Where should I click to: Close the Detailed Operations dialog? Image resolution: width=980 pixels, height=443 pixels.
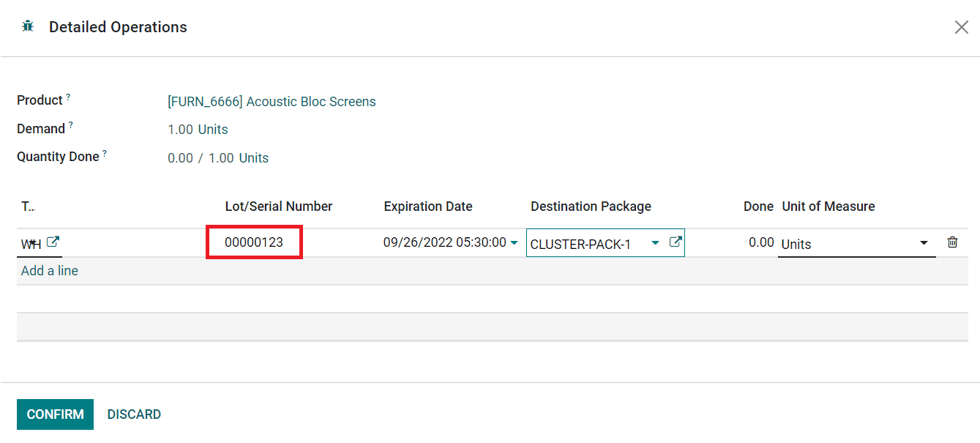pos(962,27)
